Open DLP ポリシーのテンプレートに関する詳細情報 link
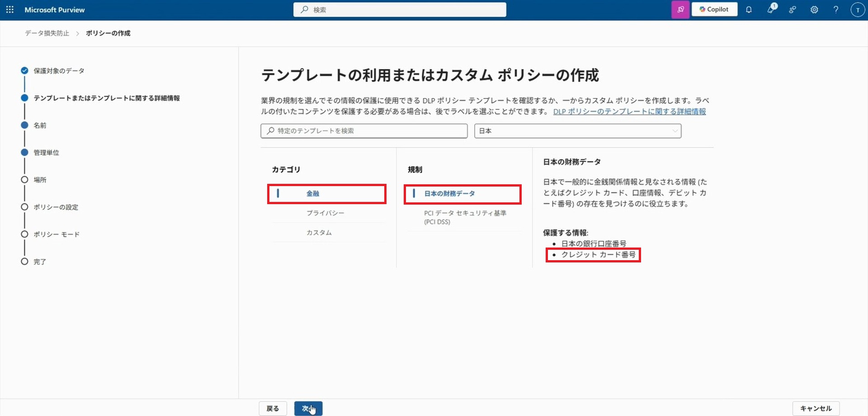This screenshot has height=416, width=868. [629, 112]
